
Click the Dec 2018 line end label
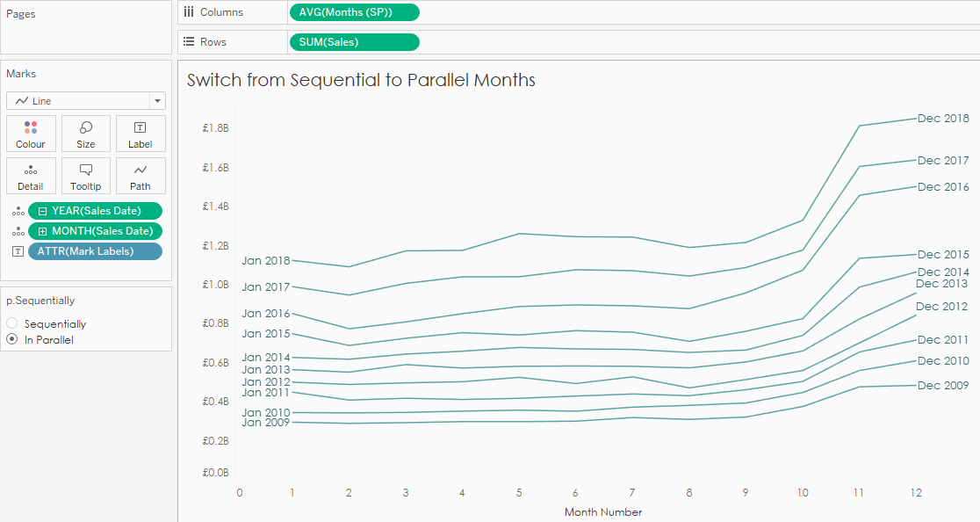(942, 119)
